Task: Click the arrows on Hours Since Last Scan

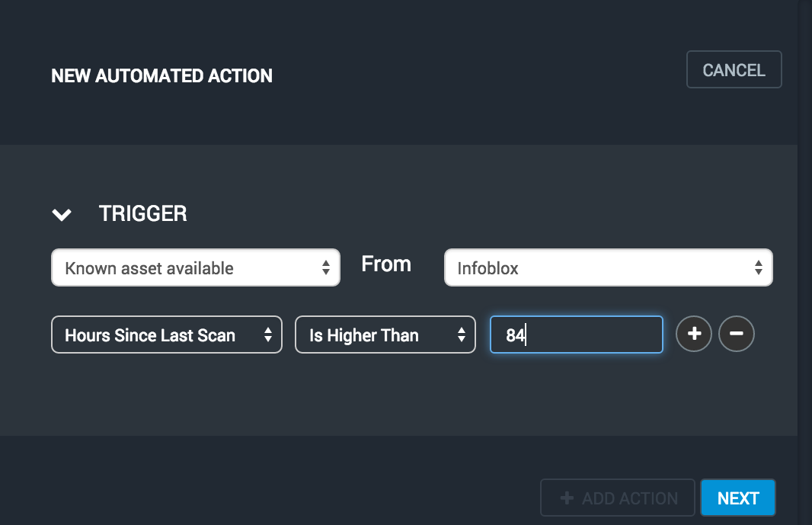Action: click(x=268, y=335)
